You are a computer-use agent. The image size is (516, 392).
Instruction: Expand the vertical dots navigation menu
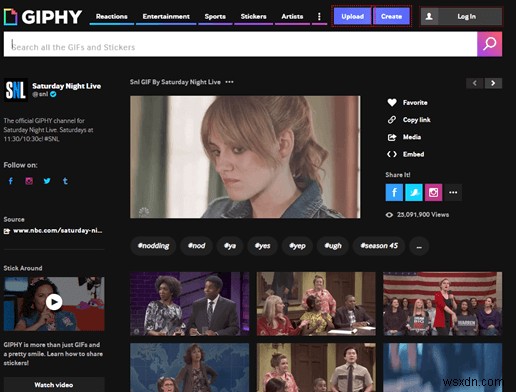click(x=319, y=16)
